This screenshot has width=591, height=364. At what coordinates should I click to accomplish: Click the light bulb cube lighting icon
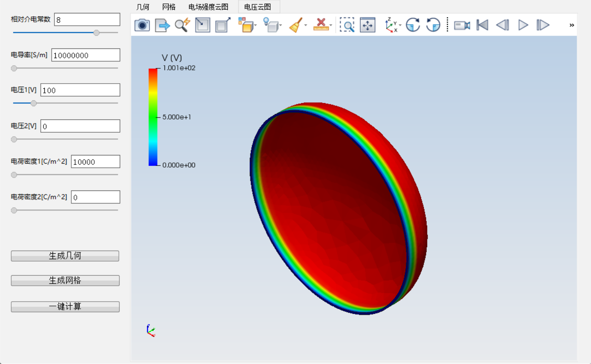tap(270, 25)
